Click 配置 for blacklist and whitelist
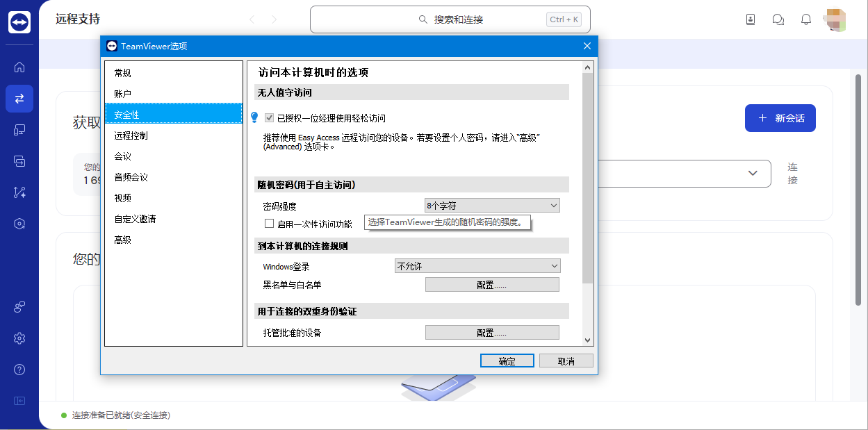This screenshot has height=430, width=868. 492,285
